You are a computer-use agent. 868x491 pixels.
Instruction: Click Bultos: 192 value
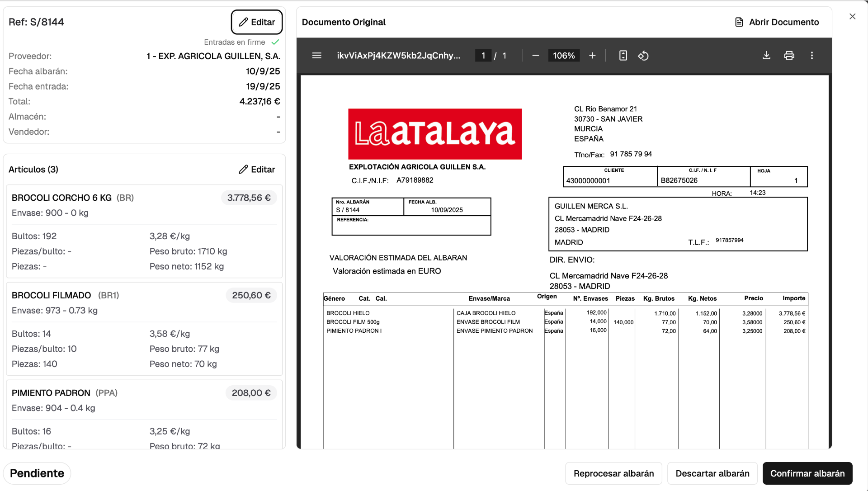[x=34, y=236]
